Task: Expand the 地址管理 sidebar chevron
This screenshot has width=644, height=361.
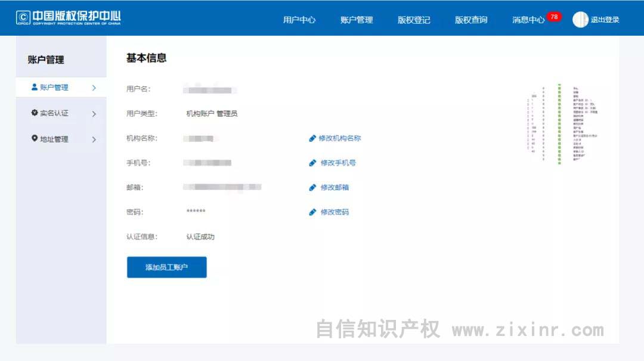Action: [94, 139]
